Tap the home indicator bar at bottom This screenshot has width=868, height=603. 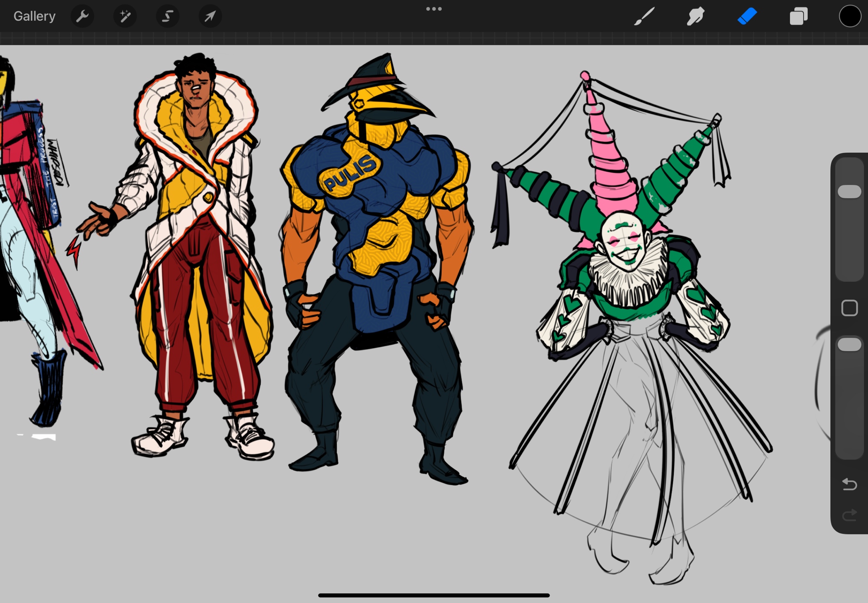point(434,595)
